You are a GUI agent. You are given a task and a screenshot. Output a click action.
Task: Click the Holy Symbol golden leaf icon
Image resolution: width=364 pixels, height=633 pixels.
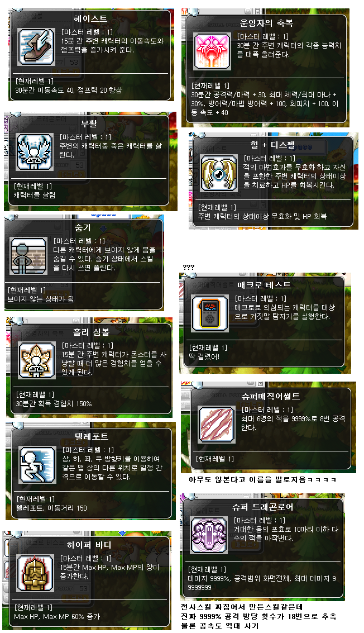37,360
